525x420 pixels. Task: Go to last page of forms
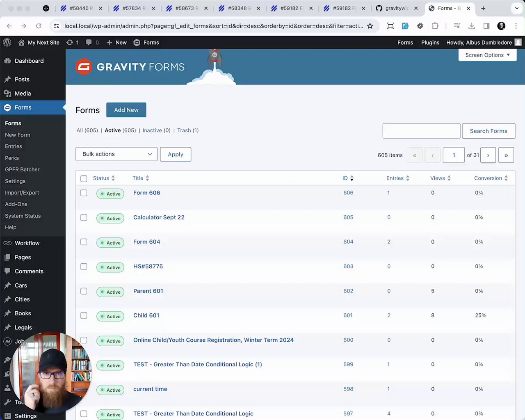(506, 155)
